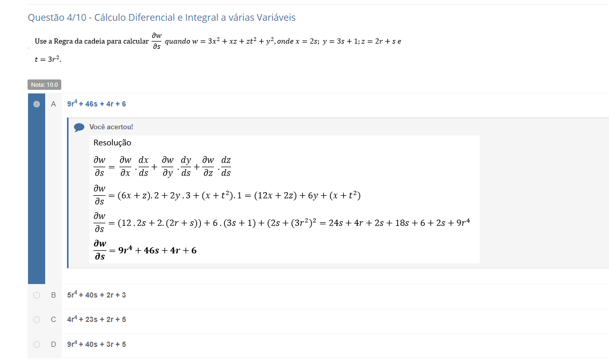Click the letter D option label
This screenshot has height=364, width=609.
click(x=53, y=345)
